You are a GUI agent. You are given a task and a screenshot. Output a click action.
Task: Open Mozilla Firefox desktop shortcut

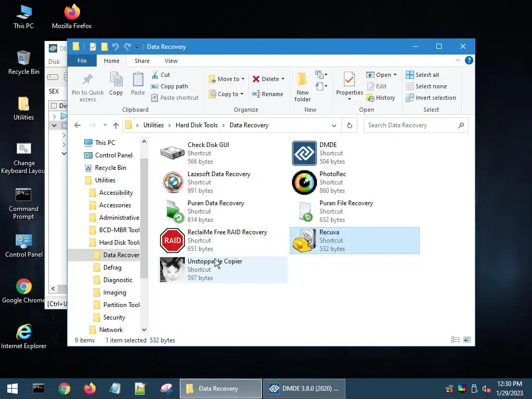coord(72,17)
